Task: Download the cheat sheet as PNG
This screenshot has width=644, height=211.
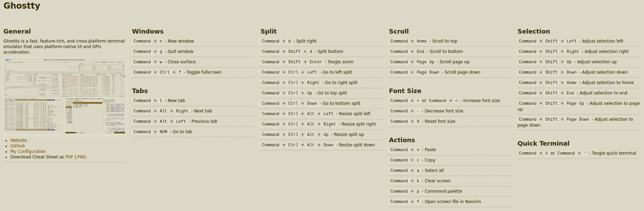Action: (x=82, y=157)
